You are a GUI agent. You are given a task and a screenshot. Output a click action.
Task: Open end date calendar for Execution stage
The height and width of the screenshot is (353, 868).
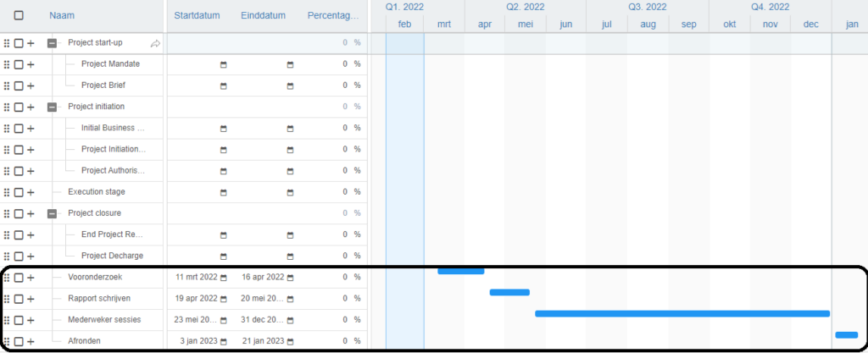pyautogui.click(x=290, y=193)
